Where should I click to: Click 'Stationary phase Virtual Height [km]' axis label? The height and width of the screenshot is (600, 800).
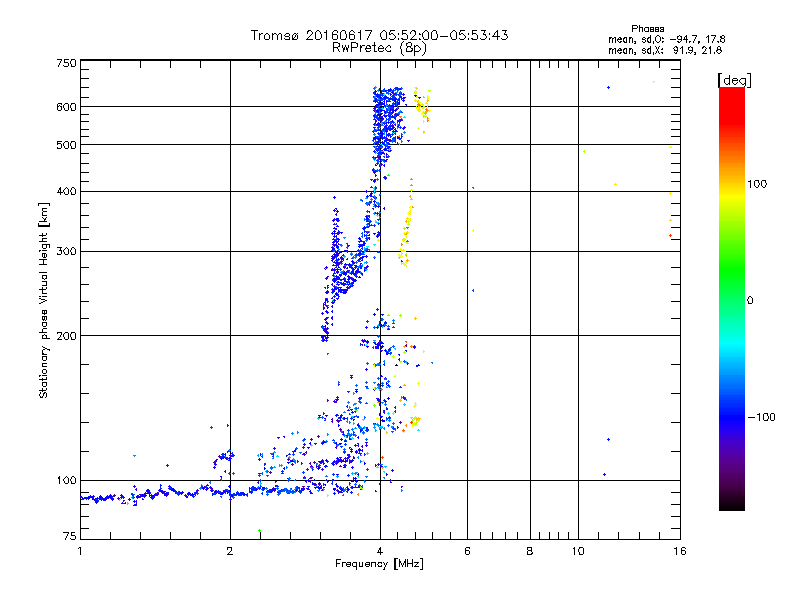click(44, 301)
